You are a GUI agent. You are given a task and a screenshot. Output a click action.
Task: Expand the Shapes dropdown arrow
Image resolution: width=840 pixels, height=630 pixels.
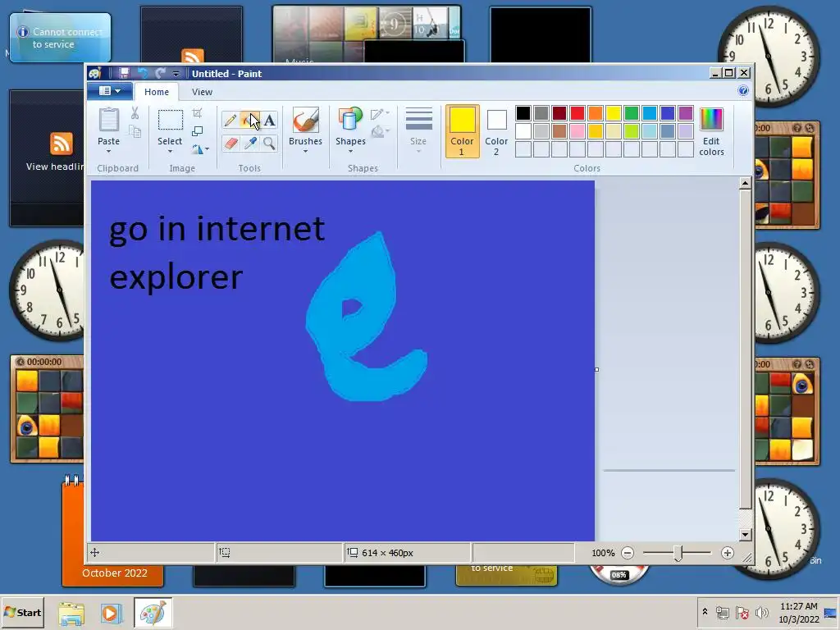point(350,152)
